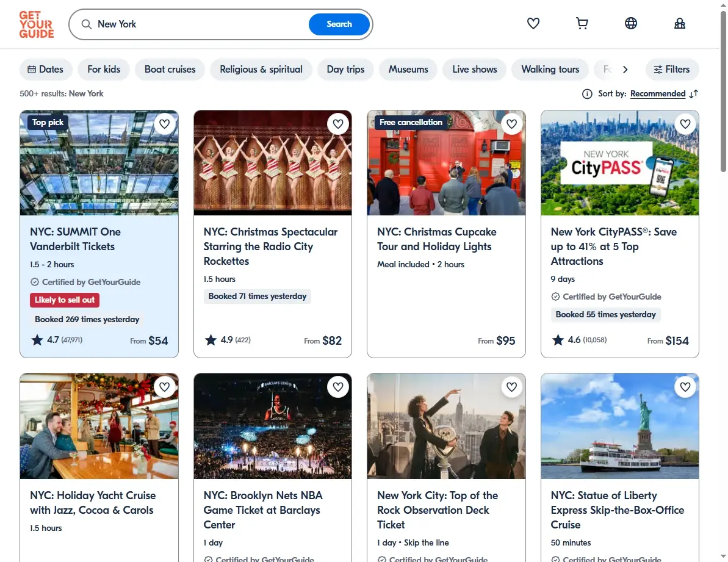Open Christmas Spectacular Radio City Rockettes title
The image size is (728, 562).
tap(271, 247)
